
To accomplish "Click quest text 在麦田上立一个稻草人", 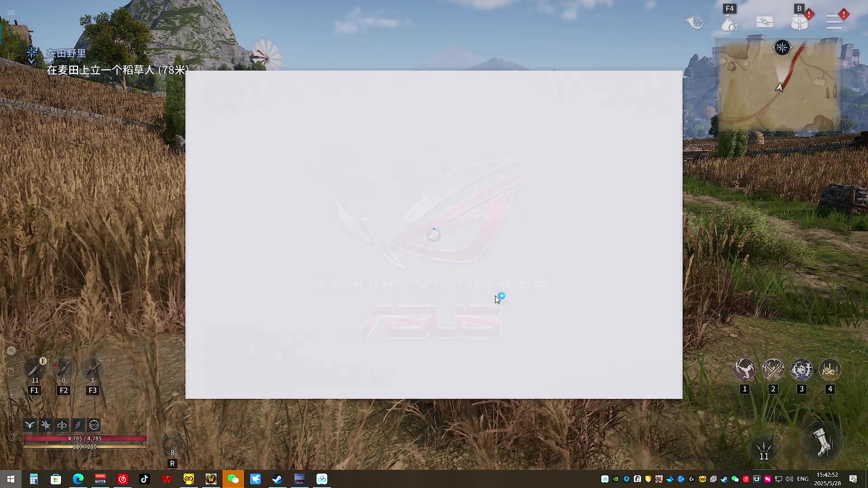I will point(100,70).
